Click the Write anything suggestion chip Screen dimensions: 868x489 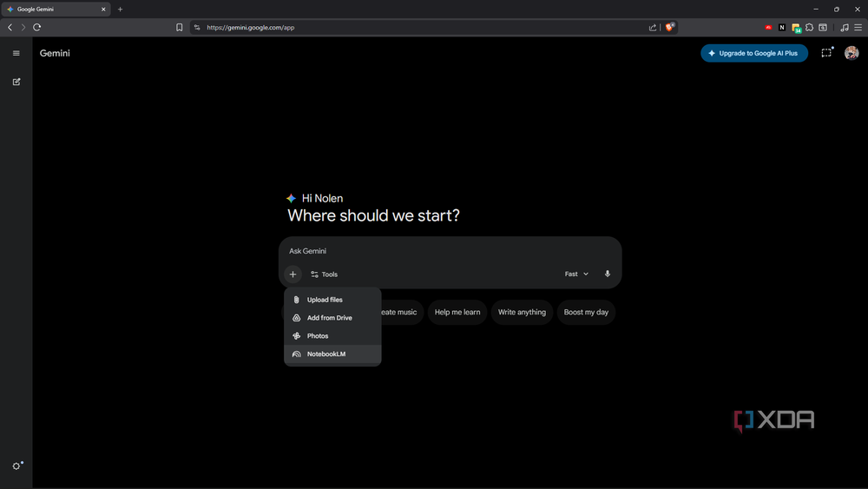coord(522,313)
